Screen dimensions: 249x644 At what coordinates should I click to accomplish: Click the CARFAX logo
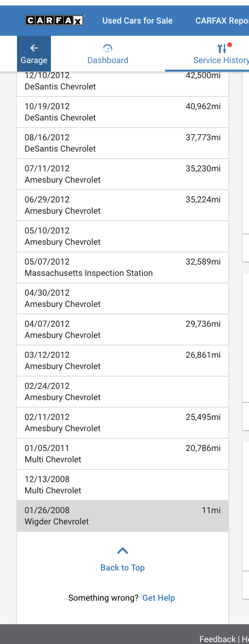coord(55,20)
